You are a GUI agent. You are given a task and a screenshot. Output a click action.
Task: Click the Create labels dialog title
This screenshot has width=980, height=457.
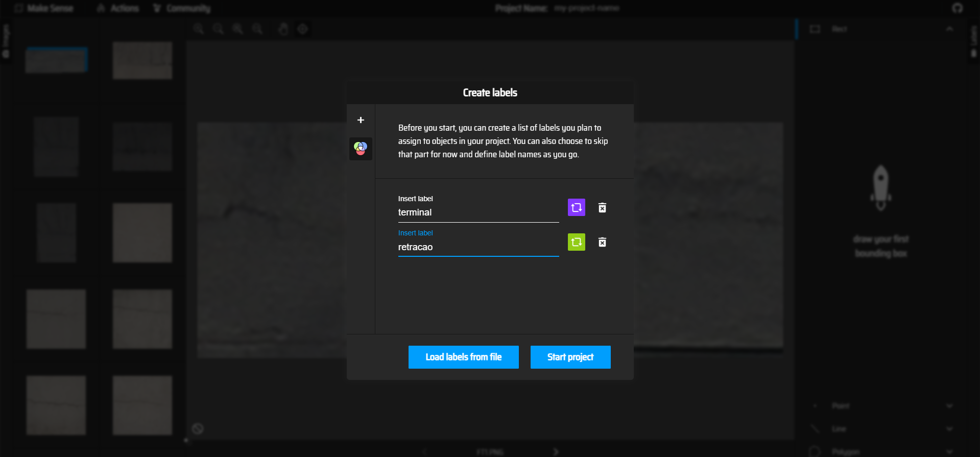(x=490, y=92)
